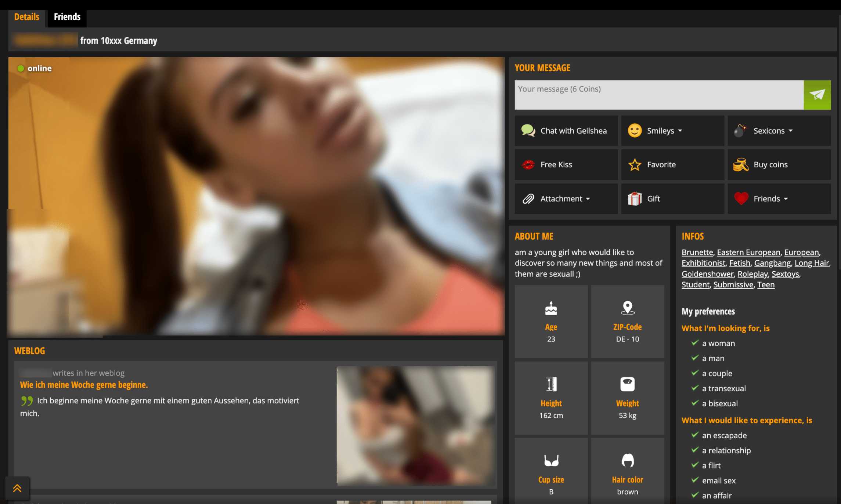This screenshot has height=504, width=841.
Task: Click the '162 cm' height value
Action: pyautogui.click(x=551, y=415)
